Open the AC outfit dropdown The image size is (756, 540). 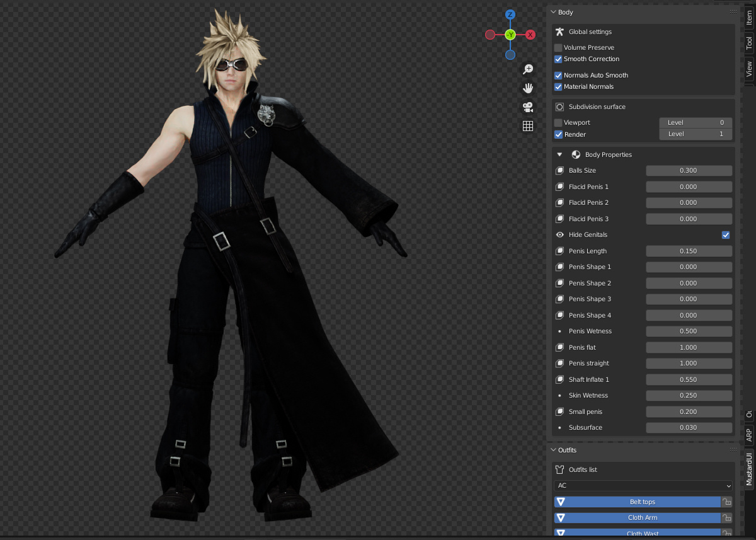644,486
